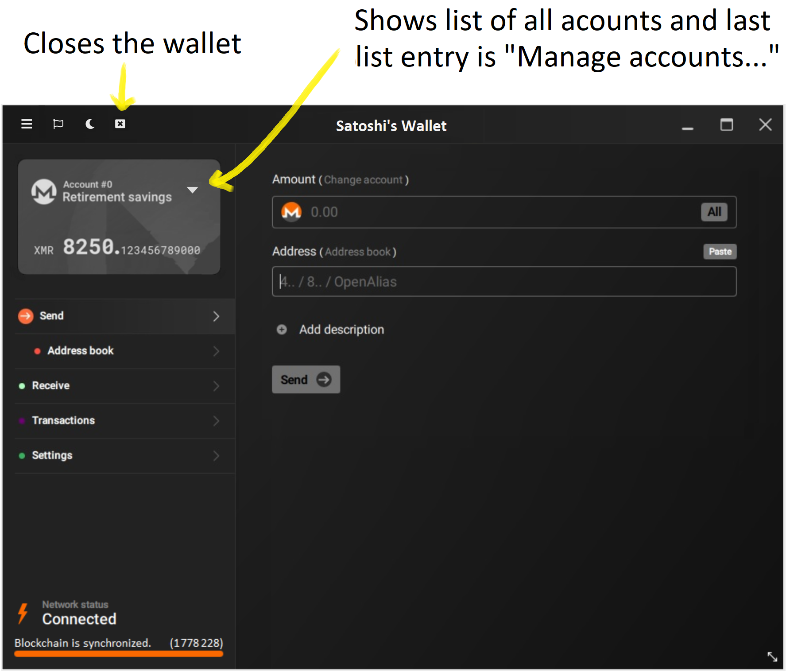Viewport: 786px width, 672px height.
Task: Click the All amount button
Action: [714, 212]
